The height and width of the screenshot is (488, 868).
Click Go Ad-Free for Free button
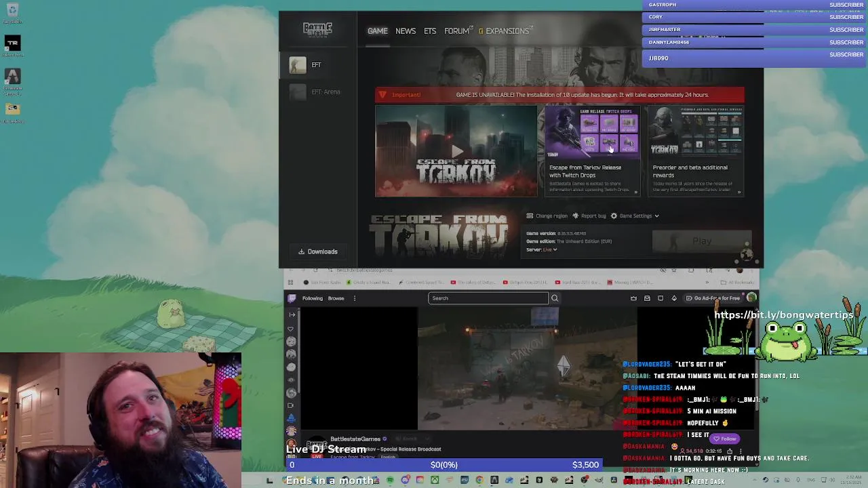[712, 298]
